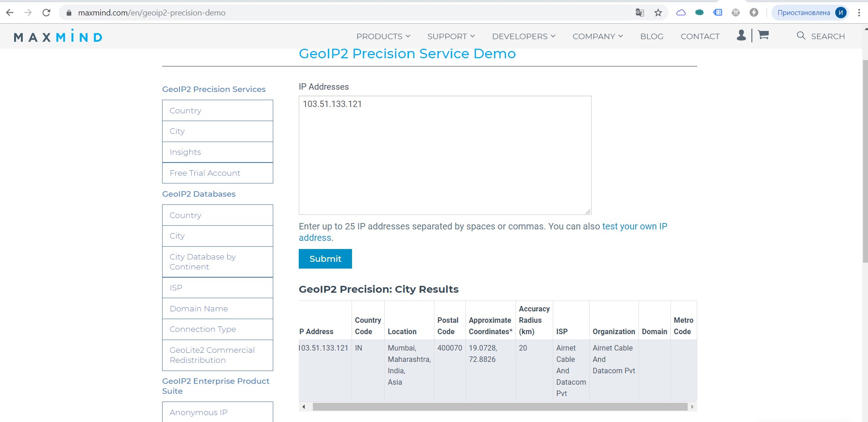
Task: Click 'test your own IP address' link
Action: (x=634, y=226)
